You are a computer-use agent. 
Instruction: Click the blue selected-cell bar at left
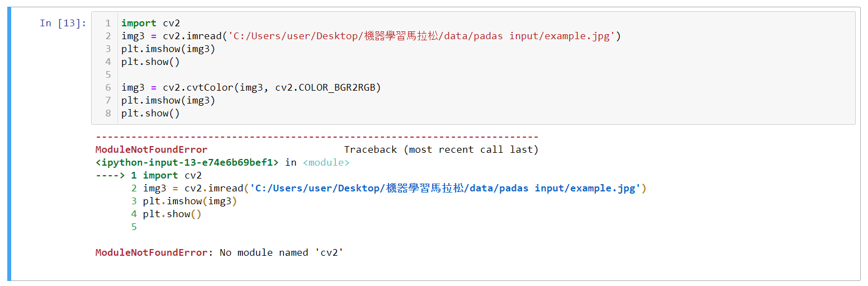tap(9, 143)
